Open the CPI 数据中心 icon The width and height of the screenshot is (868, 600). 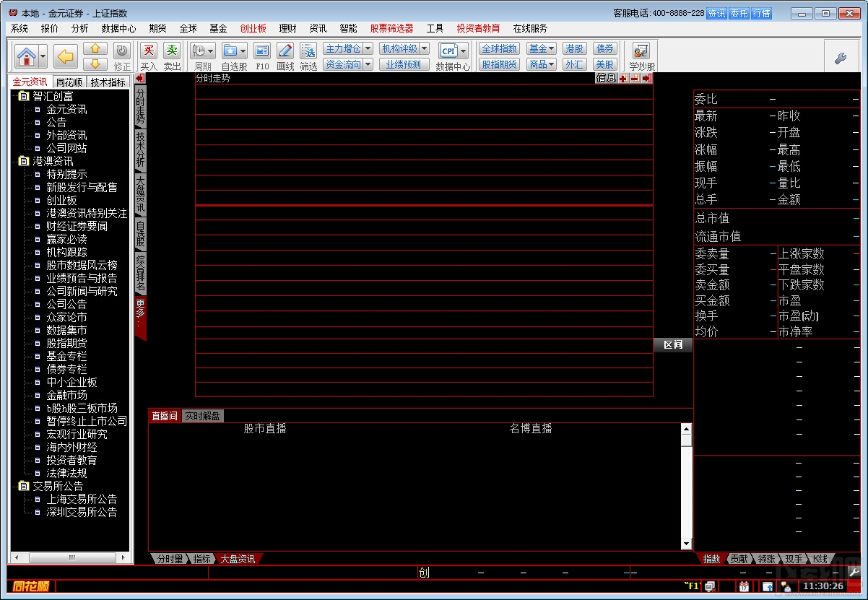(448, 51)
